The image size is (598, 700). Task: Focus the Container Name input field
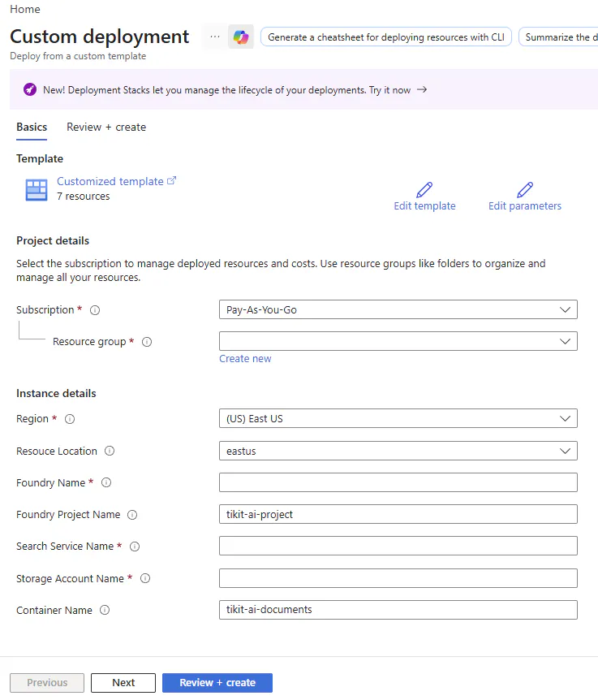click(398, 610)
